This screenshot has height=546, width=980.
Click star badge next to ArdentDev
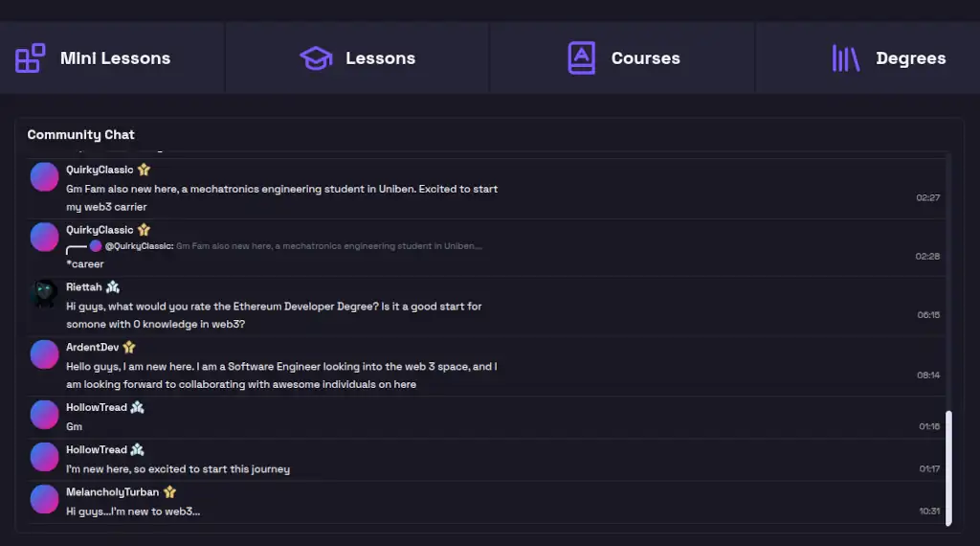tap(129, 347)
